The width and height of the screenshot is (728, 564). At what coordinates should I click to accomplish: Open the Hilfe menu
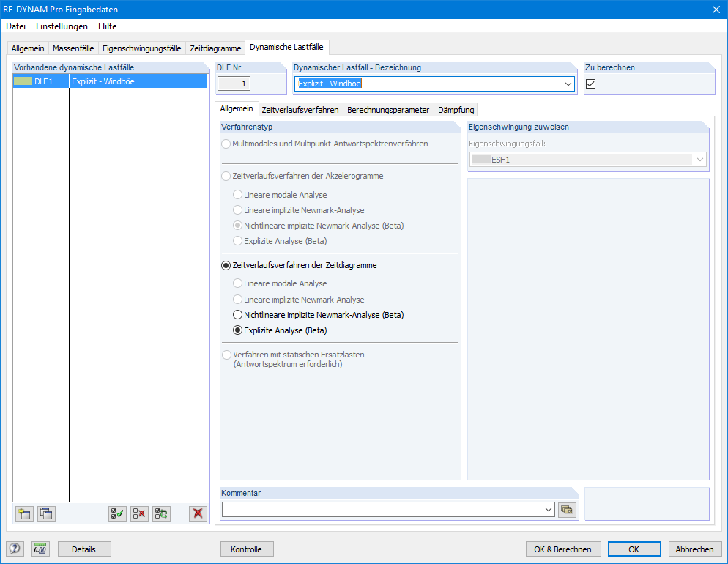pos(107,26)
